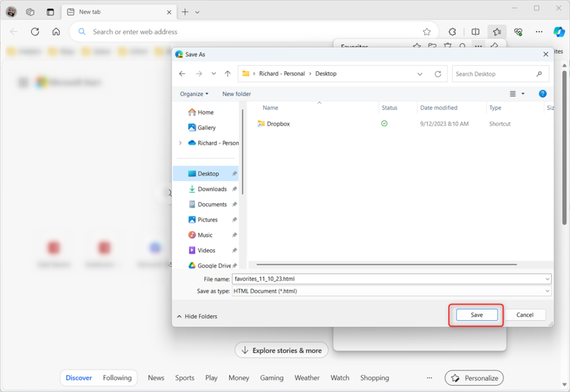The height and width of the screenshot is (392, 570).
Task: Open Edge Settings and more menu
Action: coord(539,32)
